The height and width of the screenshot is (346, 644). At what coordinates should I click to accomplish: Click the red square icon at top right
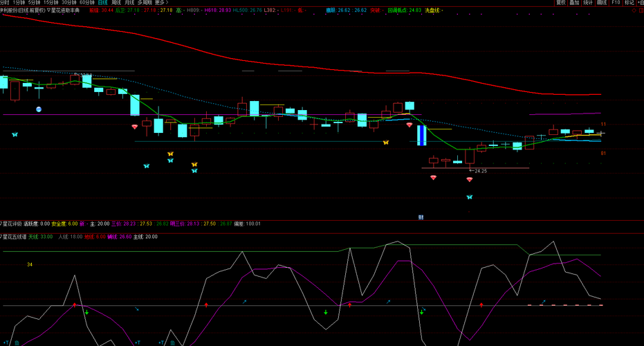pos(641,10)
